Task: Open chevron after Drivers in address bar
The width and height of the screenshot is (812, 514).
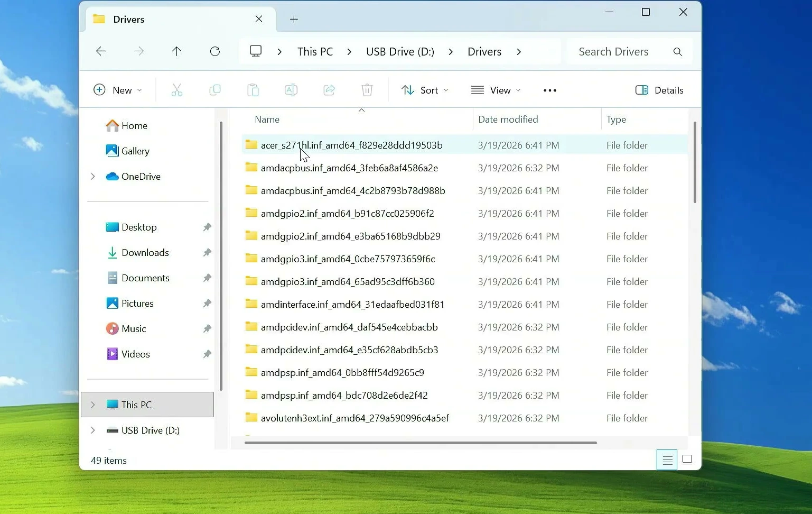Action: point(519,52)
